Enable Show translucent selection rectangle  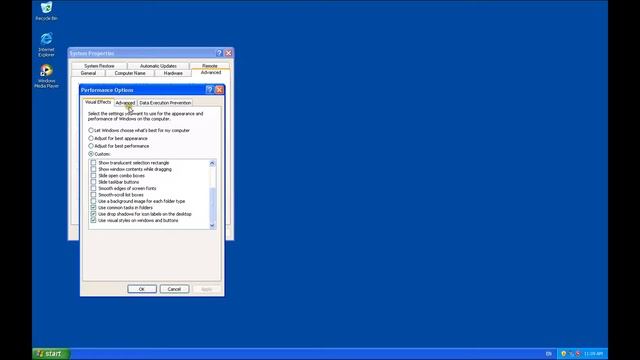(x=93, y=163)
